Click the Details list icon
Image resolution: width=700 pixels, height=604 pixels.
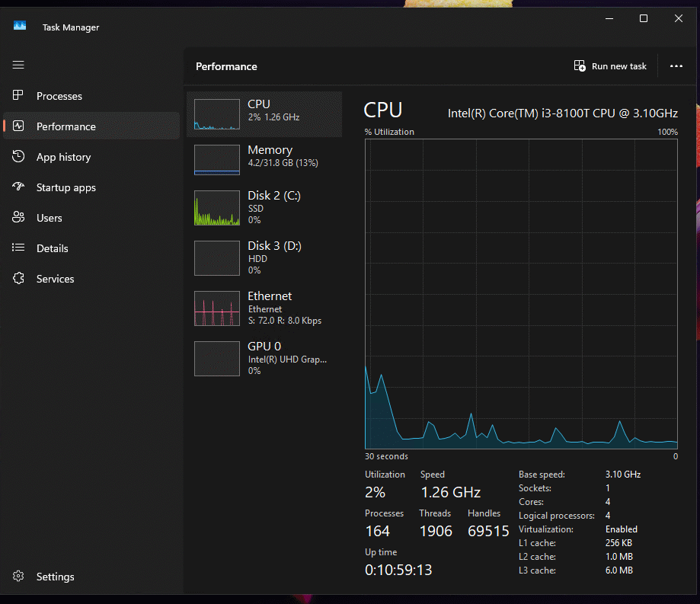tap(19, 248)
